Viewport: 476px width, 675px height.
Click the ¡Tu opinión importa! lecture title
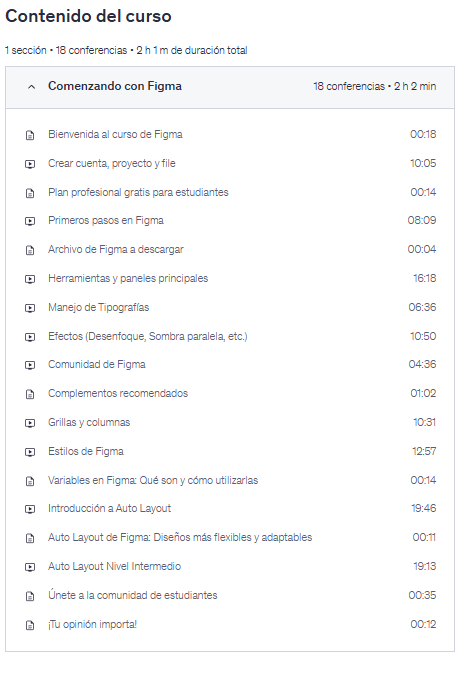(92, 624)
